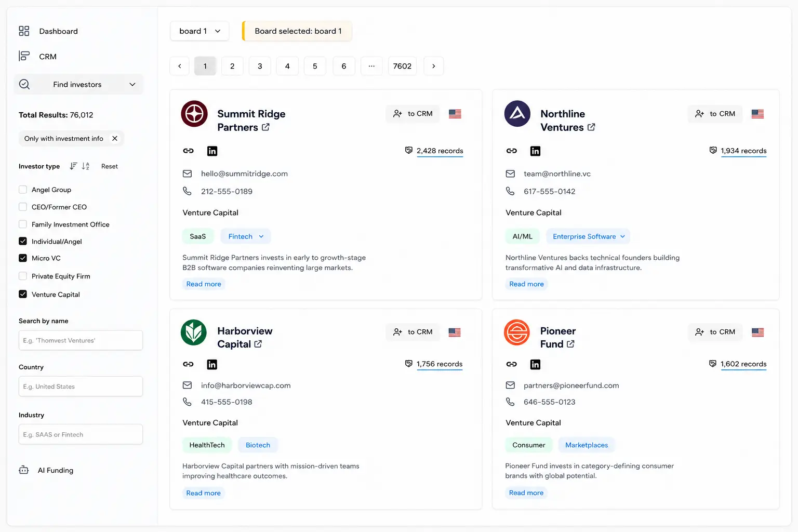The height and width of the screenshot is (532, 798).
Task: Open the Dashboard grid icon
Action: click(24, 31)
